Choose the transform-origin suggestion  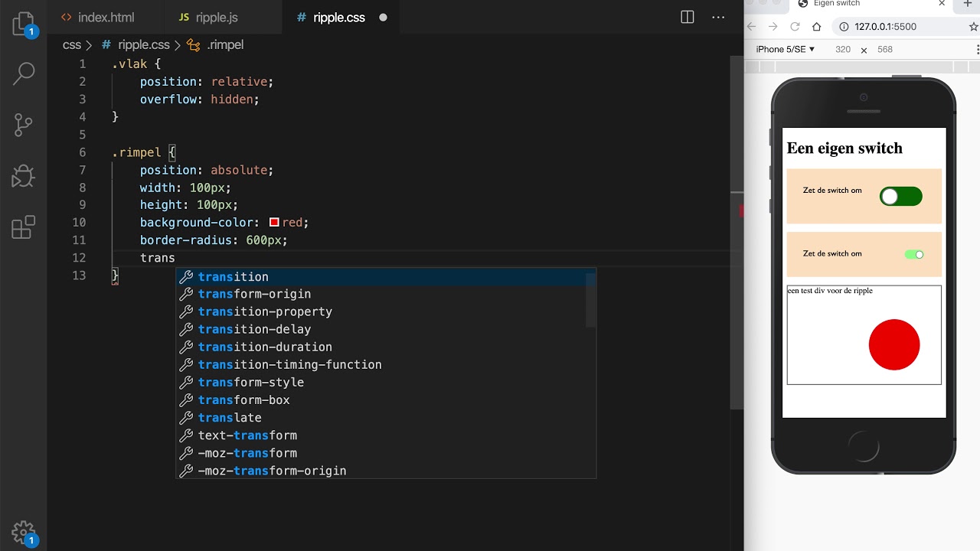click(386, 295)
